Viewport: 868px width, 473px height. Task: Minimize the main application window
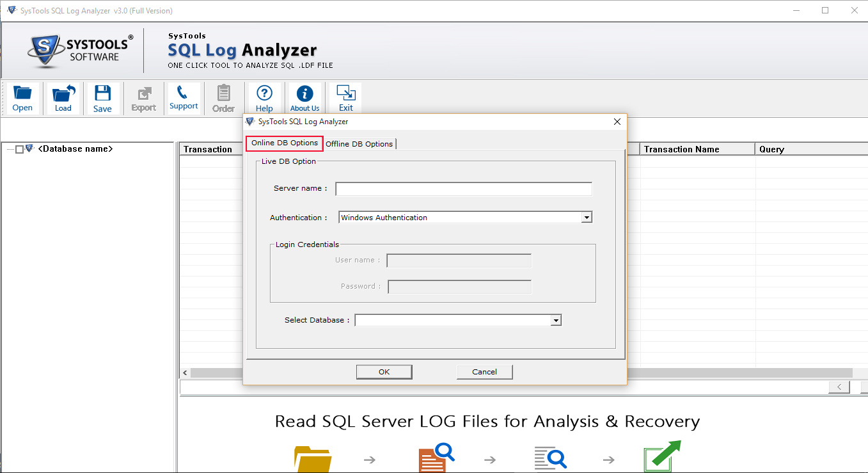[796, 10]
